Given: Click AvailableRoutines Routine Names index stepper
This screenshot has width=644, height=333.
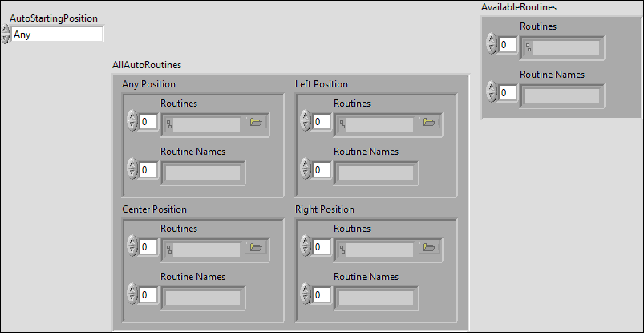Looking at the screenshot, I should coord(492,92).
